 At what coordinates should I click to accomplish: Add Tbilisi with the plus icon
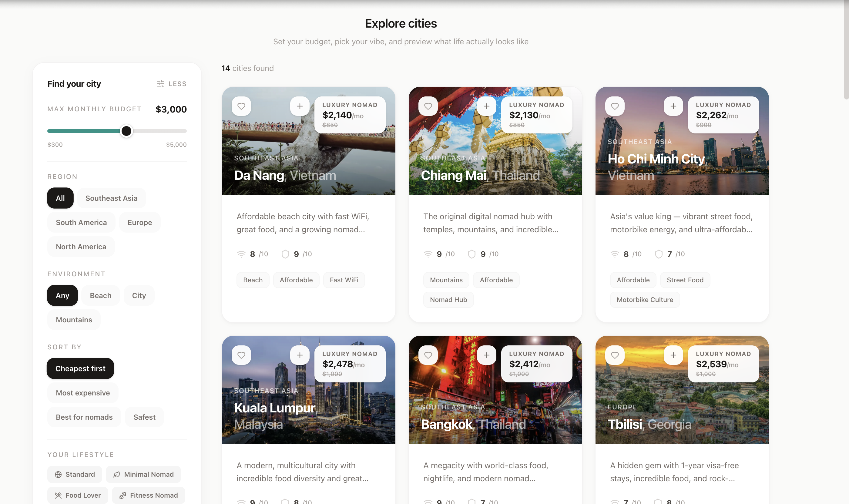pos(673,355)
